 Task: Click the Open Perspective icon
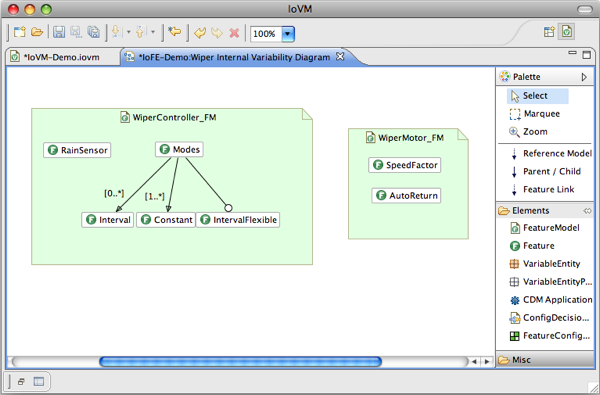tap(549, 32)
